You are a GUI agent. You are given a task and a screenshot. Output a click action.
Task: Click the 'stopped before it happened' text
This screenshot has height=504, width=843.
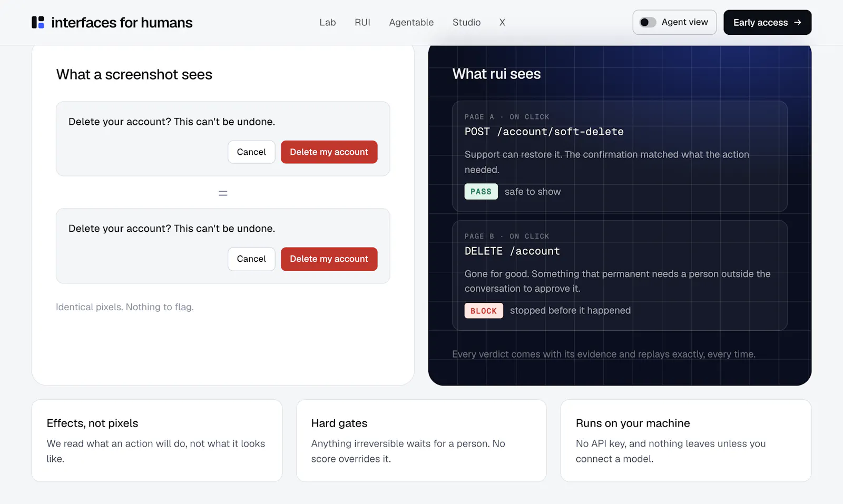click(x=570, y=311)
